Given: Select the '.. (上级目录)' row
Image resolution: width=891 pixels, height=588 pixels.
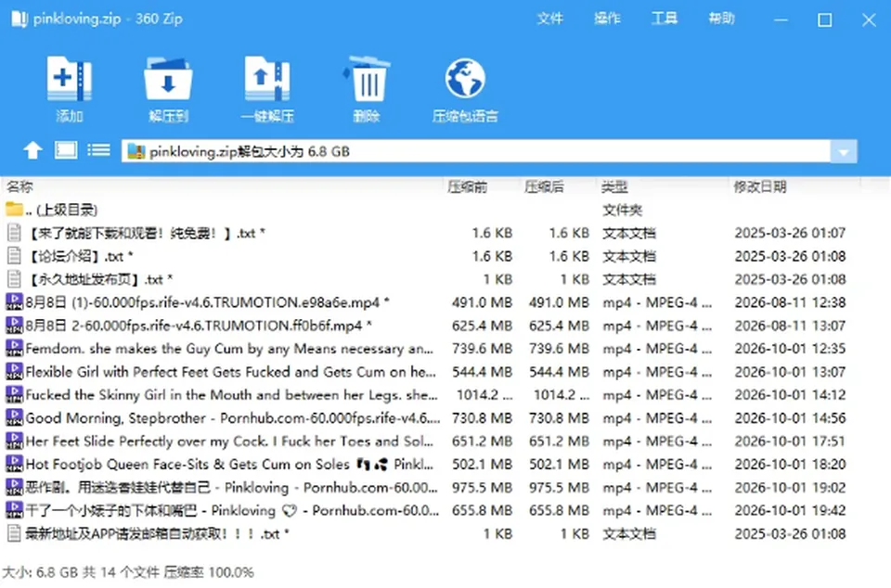Looking at the screenshot, I should coord(445,210).
